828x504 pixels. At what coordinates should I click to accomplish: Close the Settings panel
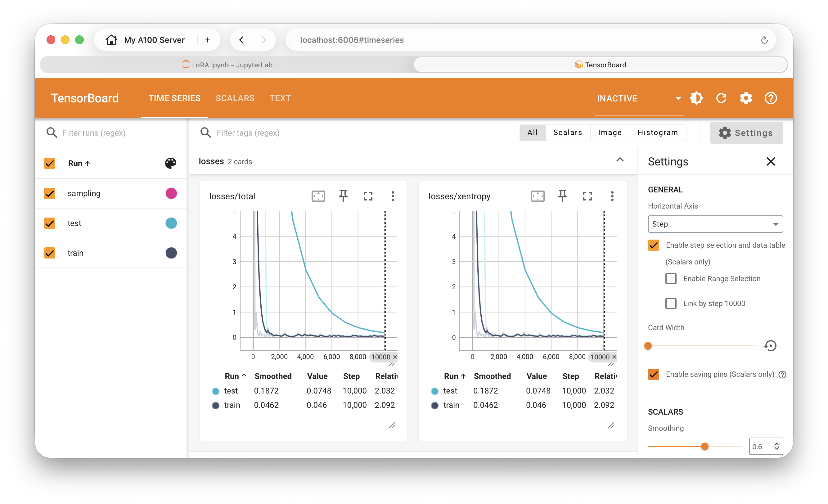771,162
